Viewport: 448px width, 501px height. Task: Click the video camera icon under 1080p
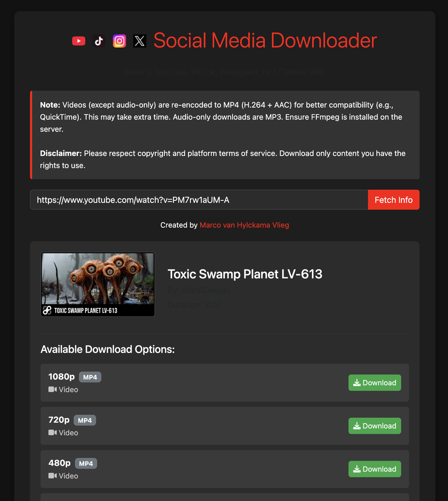(x=52, y=389)
